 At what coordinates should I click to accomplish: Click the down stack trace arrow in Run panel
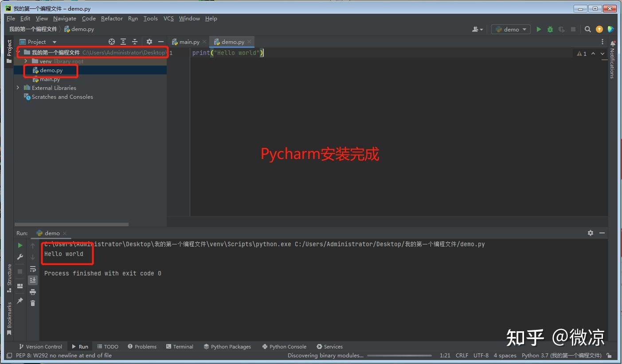[x=33, y=257]
